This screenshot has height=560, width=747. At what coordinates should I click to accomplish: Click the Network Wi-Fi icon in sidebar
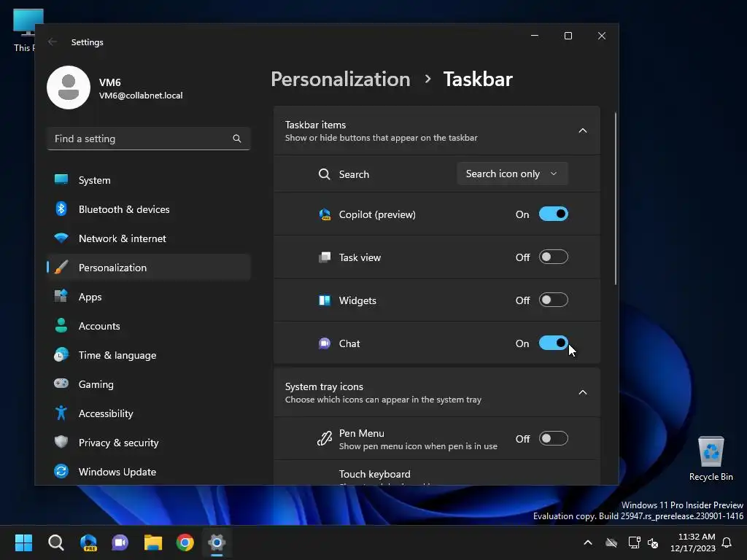point(61,238)
